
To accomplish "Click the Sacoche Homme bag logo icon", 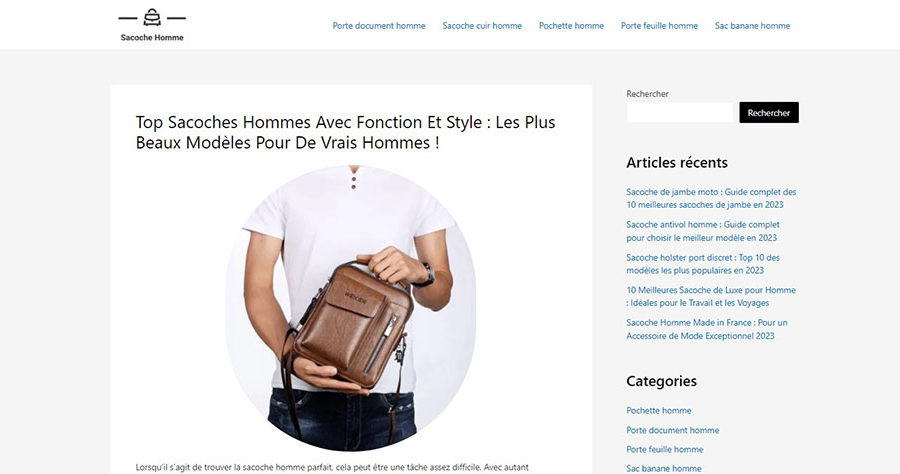I will (x=152, y=18).
